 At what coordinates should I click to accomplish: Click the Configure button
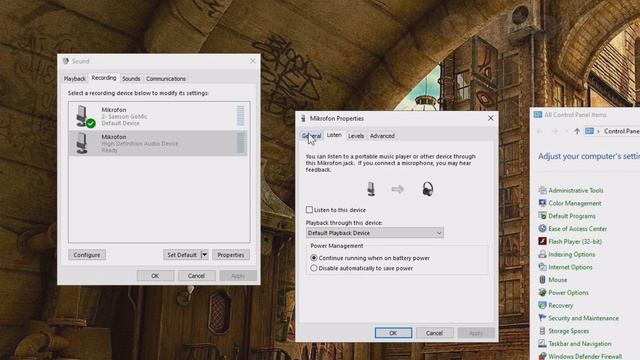pos(87,255)
